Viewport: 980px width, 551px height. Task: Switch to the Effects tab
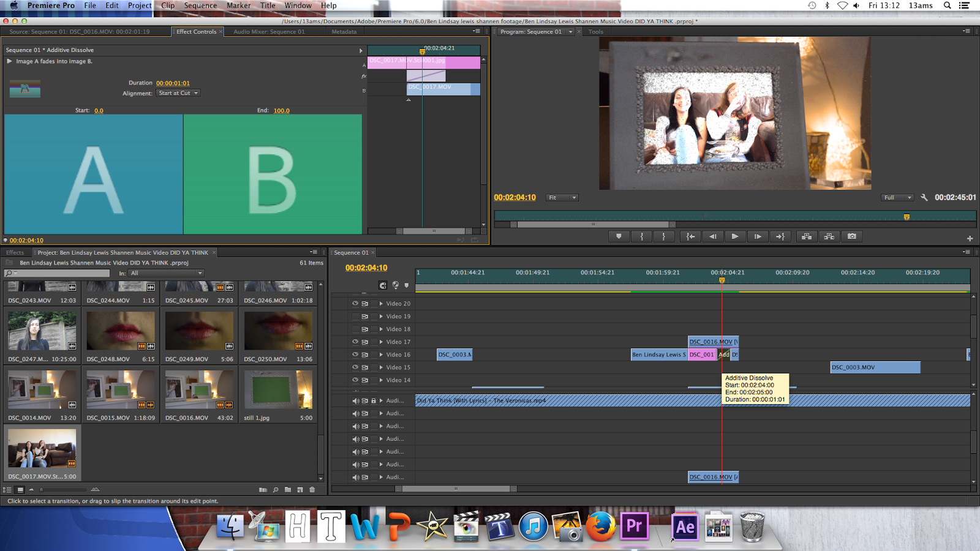(15, 252)
